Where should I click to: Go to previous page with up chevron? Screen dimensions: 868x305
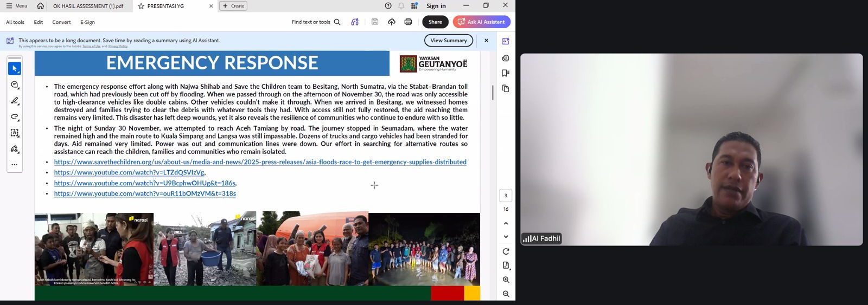506,223
